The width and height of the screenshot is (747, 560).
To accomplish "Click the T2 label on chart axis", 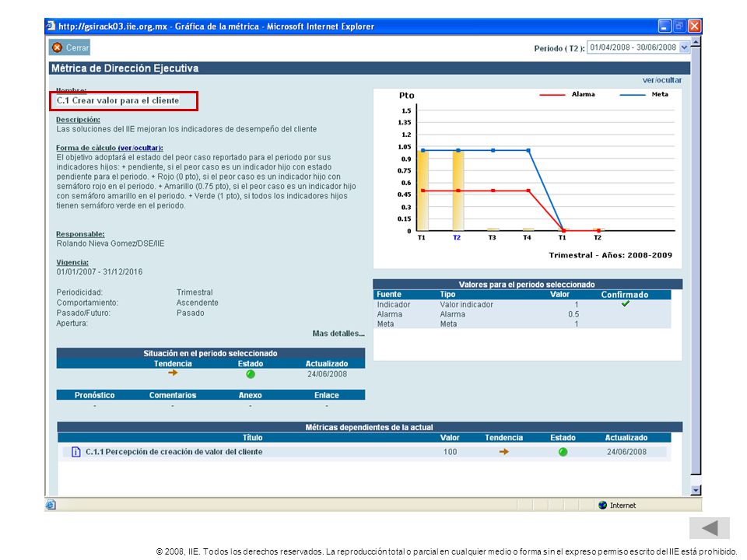I will (x=457, y=237).
